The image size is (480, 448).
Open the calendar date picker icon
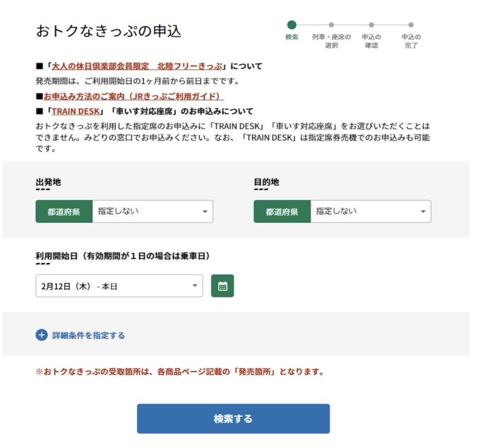pos(223,286)
